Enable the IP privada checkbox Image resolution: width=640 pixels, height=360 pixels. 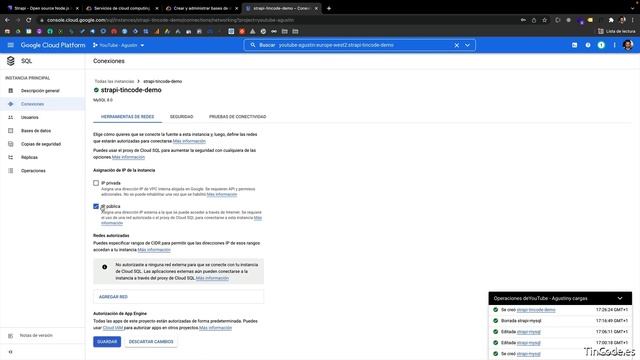click(x=96, y=183)
